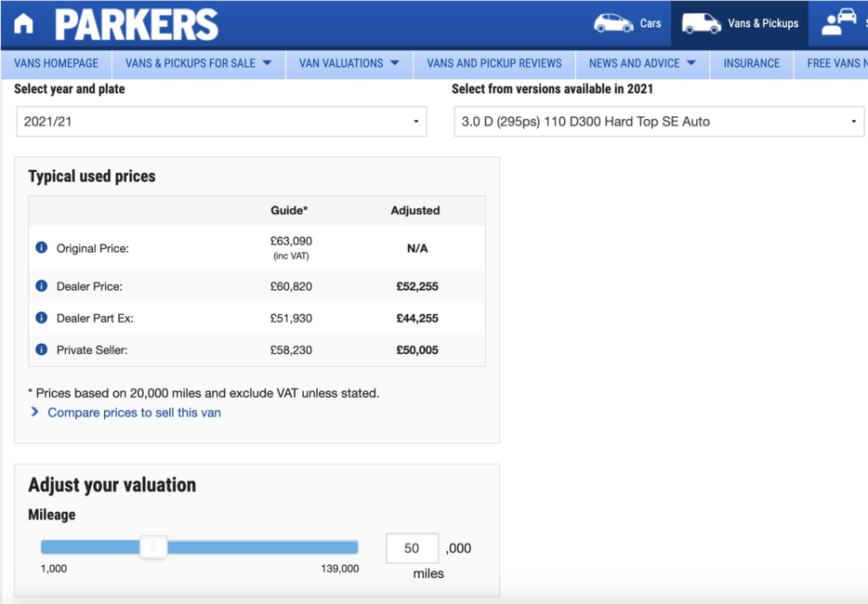Click the Original Price row label
Image resolution: width=868 pixels, height=604 pixels.
(x=92, y=249)
